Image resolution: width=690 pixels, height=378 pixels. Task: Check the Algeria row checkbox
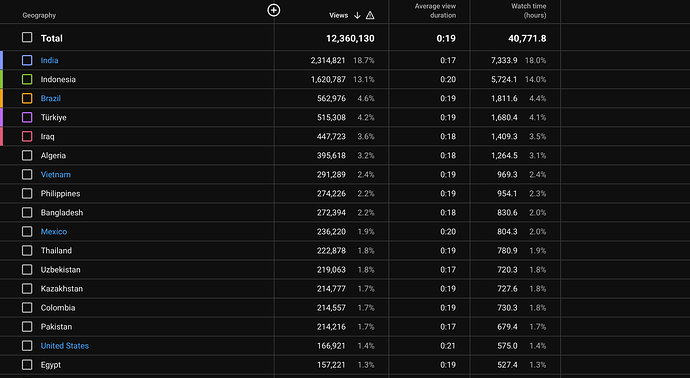click(27, 155)
